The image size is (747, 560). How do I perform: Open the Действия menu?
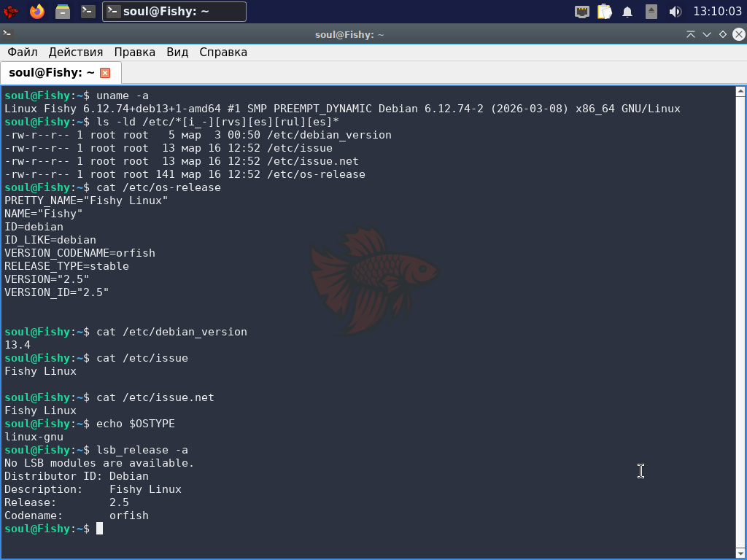[76, 52]
